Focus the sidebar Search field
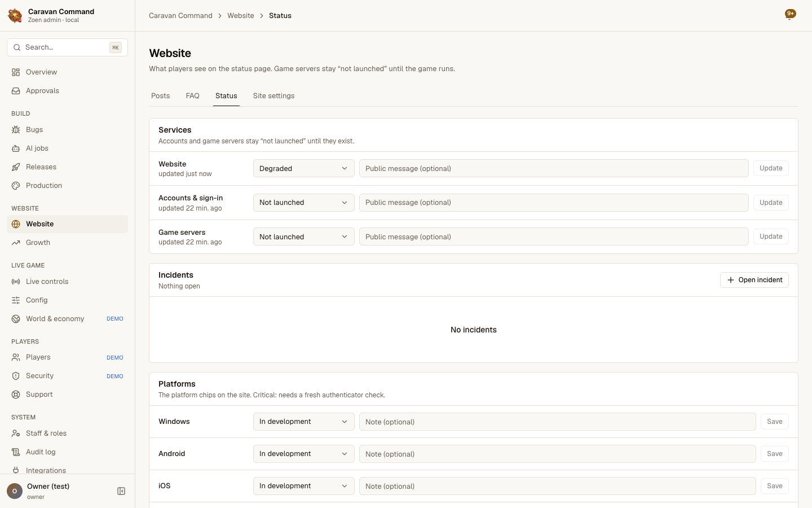Image resolution: width=812 pixels, height=508 pixels. [x=68, y=47]
